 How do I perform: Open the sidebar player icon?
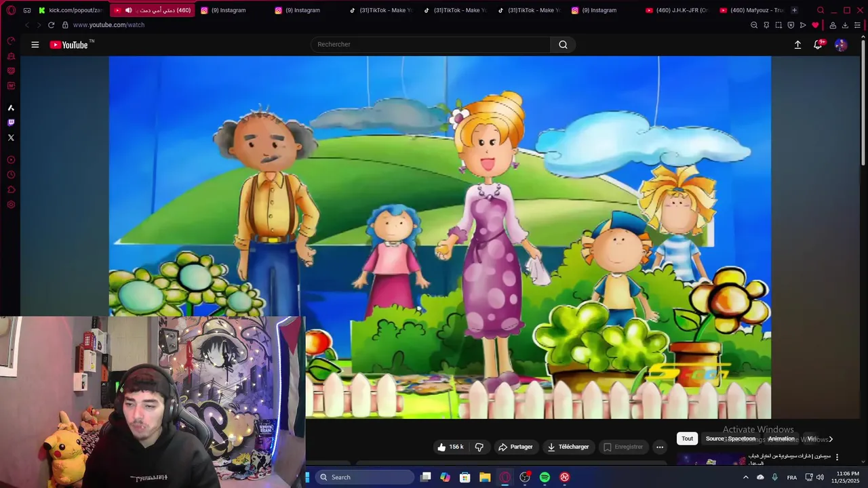click(11, 160)
